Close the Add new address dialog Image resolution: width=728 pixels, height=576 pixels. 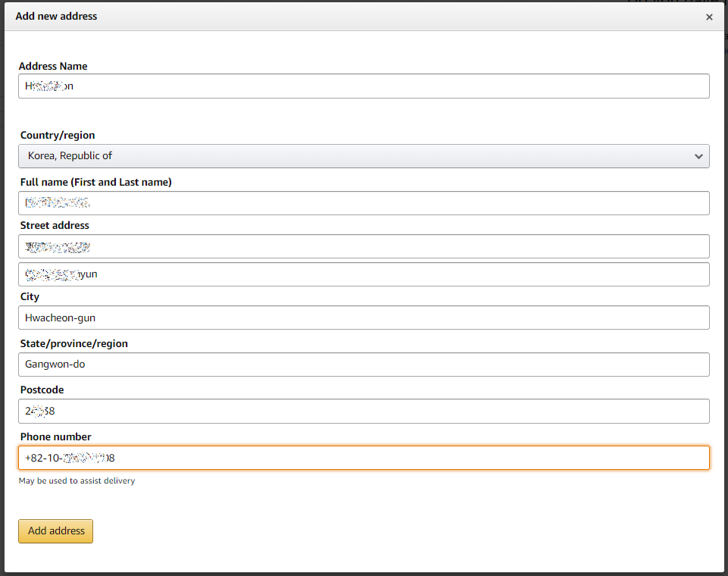click(x=709, y=17)
